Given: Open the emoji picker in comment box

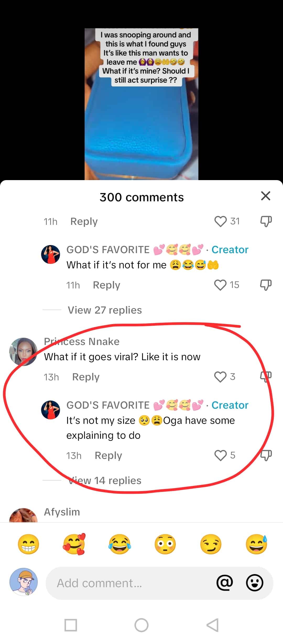Looking at the screenshot, I should pos(254,583).
